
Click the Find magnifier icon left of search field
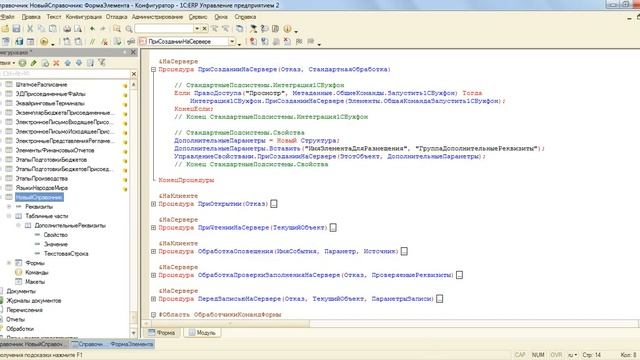[x=129, y=29]
